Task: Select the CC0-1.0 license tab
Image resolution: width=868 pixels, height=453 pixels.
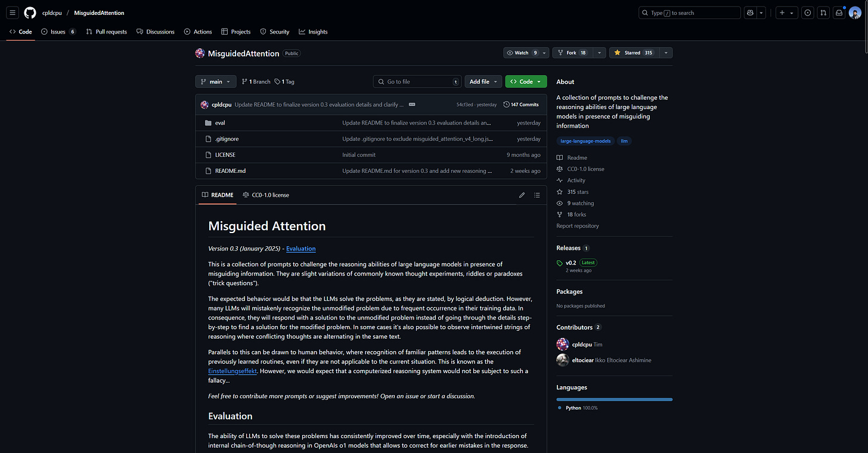Action: (266, 195)
